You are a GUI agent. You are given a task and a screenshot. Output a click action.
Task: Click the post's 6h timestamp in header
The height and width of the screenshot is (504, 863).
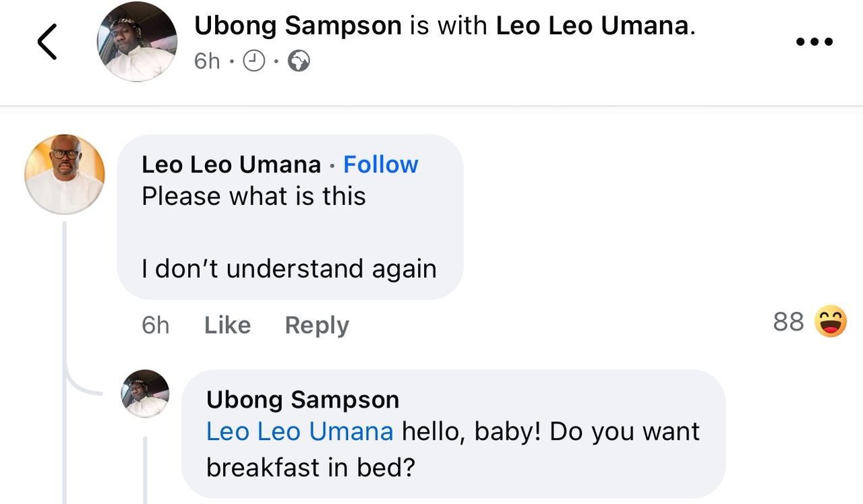(x=206, y=62)
